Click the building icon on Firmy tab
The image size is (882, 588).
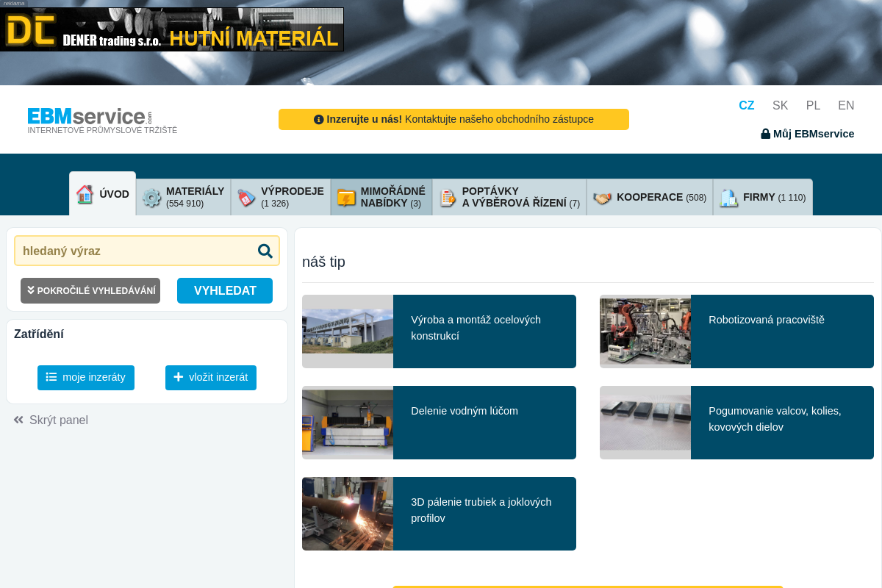click(x=728, y=198)
